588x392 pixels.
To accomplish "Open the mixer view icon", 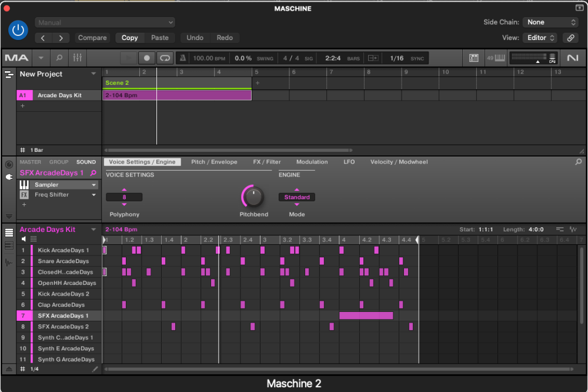I will (78, 58).
